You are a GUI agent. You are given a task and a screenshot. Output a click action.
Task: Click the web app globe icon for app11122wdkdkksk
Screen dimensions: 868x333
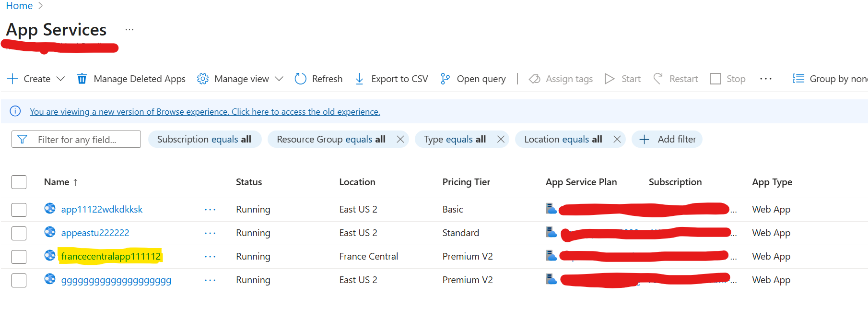click(50, 208)
